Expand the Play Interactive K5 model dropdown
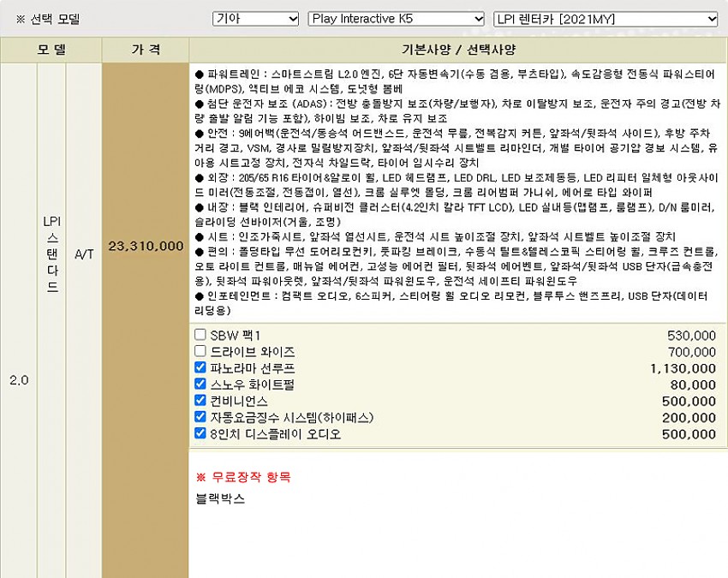This screenshot has height=578, width=728. (397, 18)
